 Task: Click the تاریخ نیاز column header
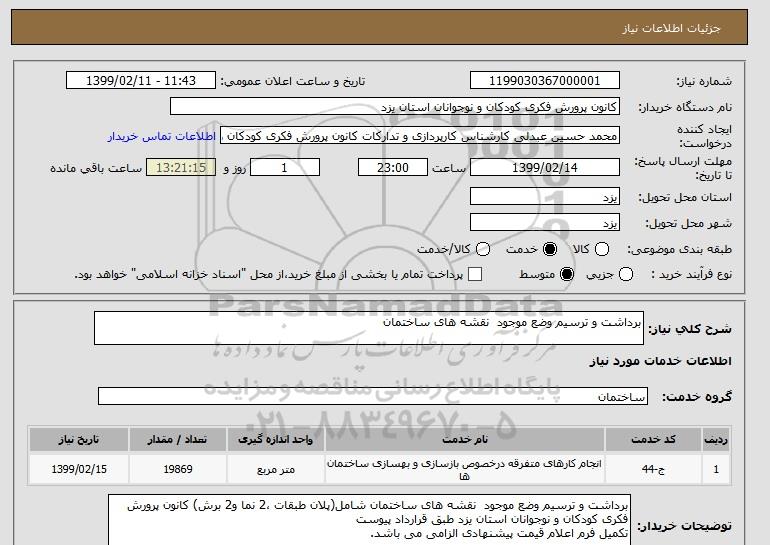pyautogui.click(x=79, y=439)
